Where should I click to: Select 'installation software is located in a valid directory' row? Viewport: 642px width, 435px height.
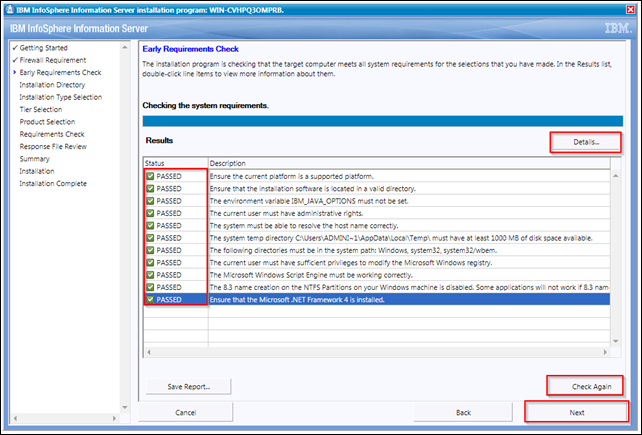tap(377, 188)
